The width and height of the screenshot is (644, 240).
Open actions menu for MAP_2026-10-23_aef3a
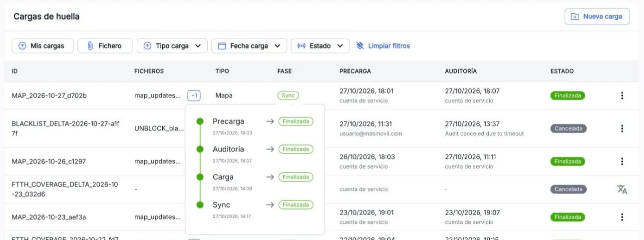(622, 217)
